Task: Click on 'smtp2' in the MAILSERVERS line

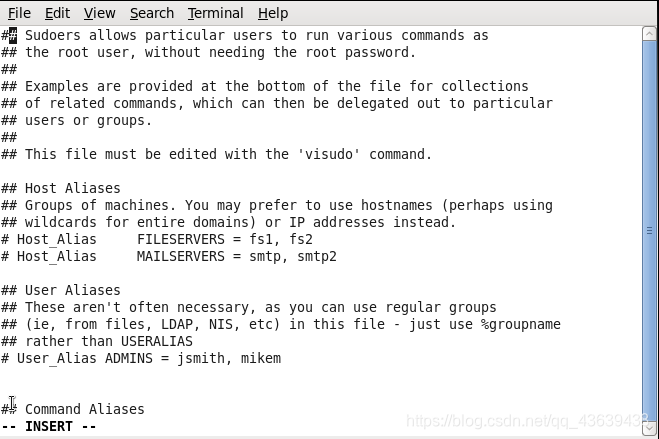Action: (317, 256)
